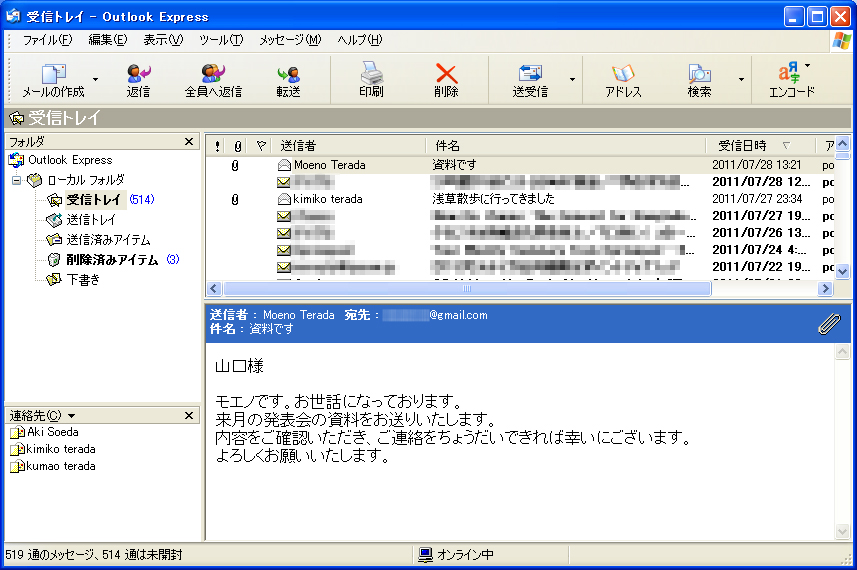Open the dropdown arrow beside 送受信
This screenshot has width=857, height=570.
572,79
